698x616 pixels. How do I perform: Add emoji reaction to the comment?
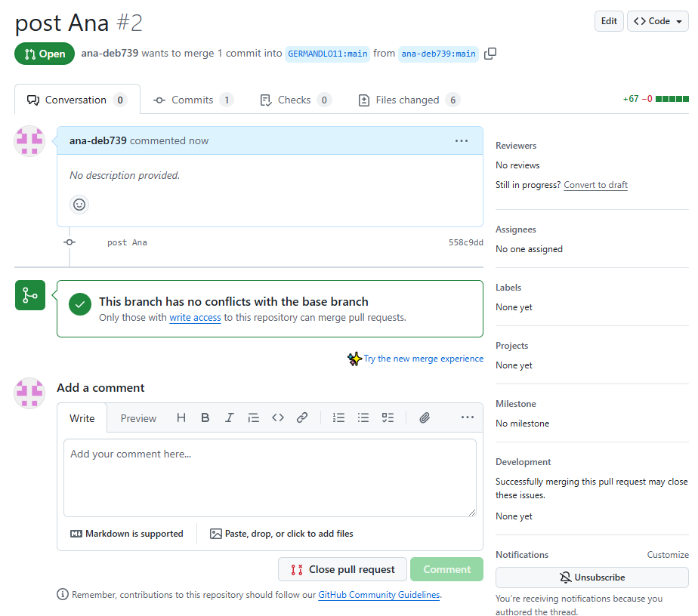[79, 204]
